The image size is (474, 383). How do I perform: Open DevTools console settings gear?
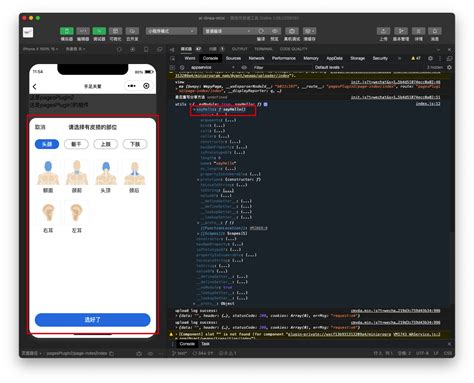[x=449, y=67]
